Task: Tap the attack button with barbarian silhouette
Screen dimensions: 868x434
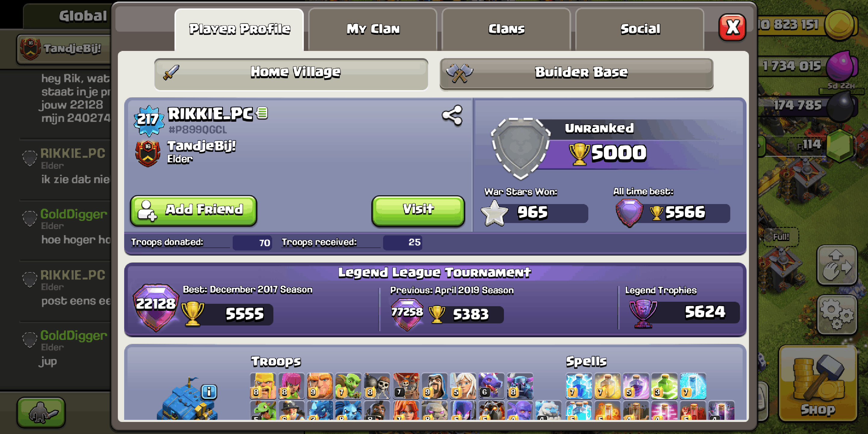Action: 41,412
